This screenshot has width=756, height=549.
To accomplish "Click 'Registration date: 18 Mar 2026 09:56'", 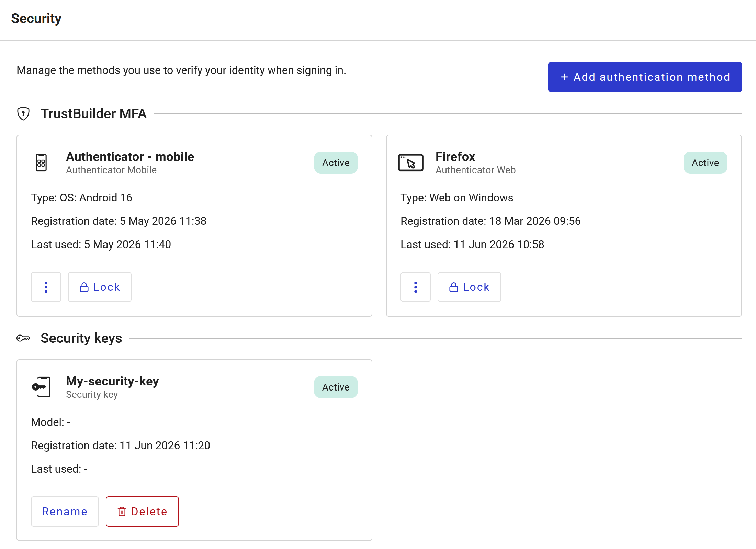I will 491,221.
